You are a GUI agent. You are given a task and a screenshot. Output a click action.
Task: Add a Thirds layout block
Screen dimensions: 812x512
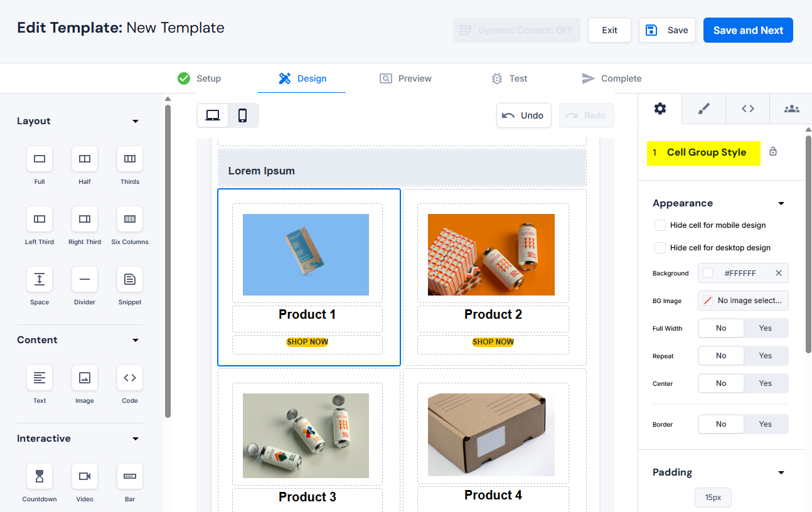(130, 159)
